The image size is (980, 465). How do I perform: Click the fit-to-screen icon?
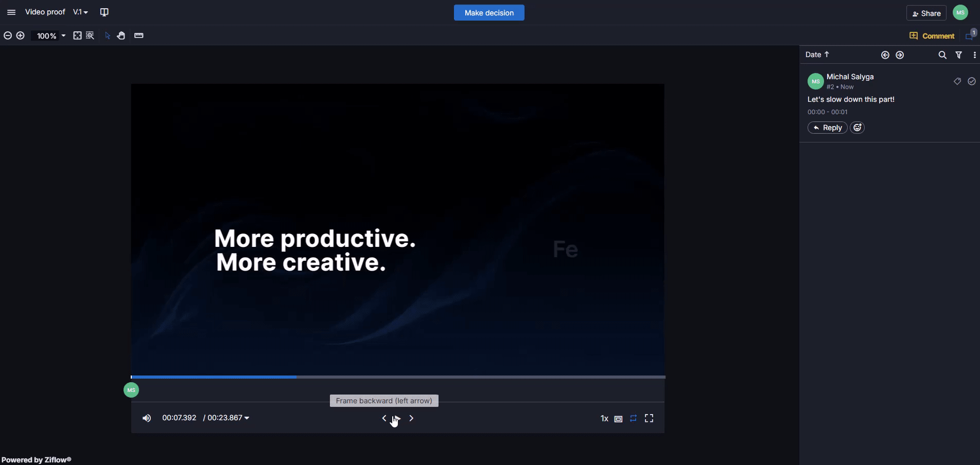[77, 35]
